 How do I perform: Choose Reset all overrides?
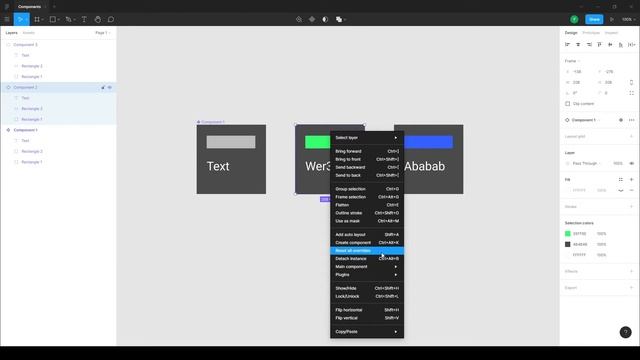[x=367, y=251]
